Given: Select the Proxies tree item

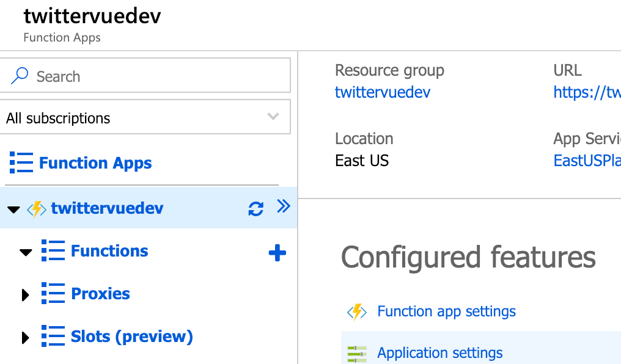Looking at the screenshot, I should 101,294.
